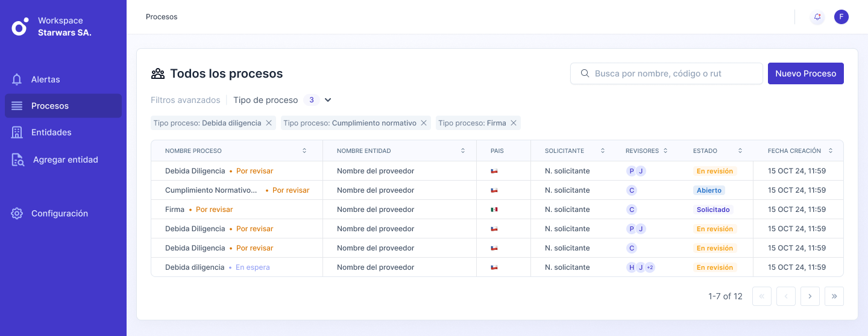Screen dimensions: 868x336
Task: Open Alertas in the sidebar
Action: pos(45,79)
